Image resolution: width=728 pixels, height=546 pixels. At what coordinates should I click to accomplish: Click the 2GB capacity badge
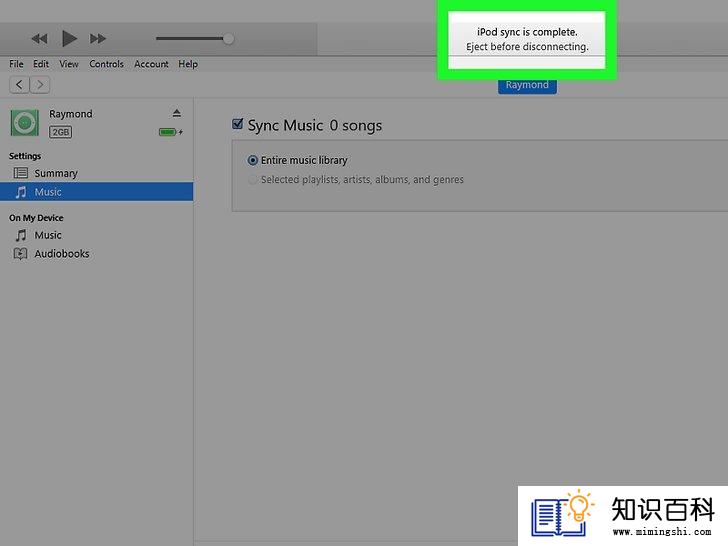coord(60,132)
